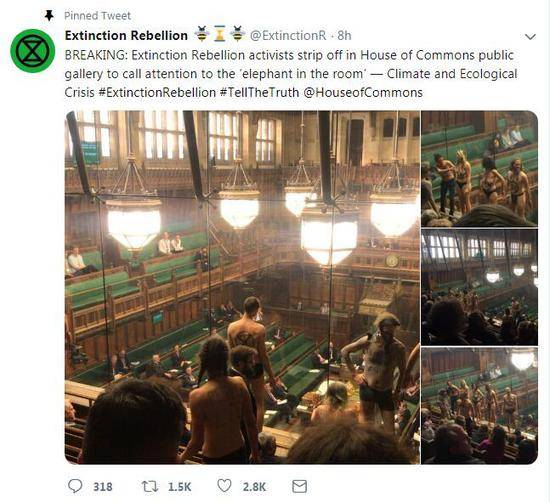This screenshot has width=550, height=502.
Task: Open the bottom-right group photo thumbnail
Action: coord(479,406)
